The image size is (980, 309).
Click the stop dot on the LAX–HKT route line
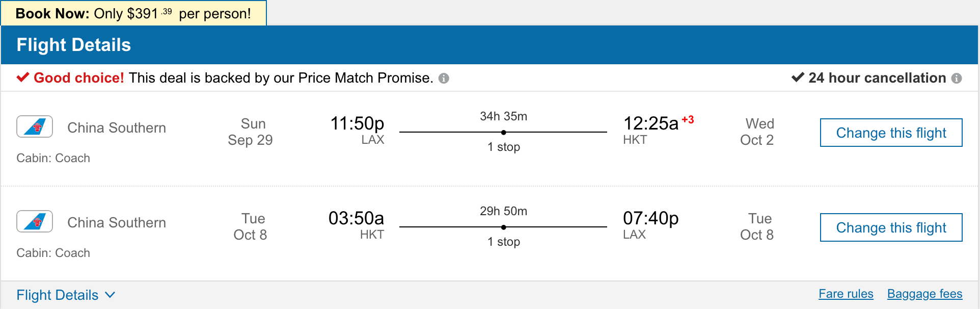(503, 133)
